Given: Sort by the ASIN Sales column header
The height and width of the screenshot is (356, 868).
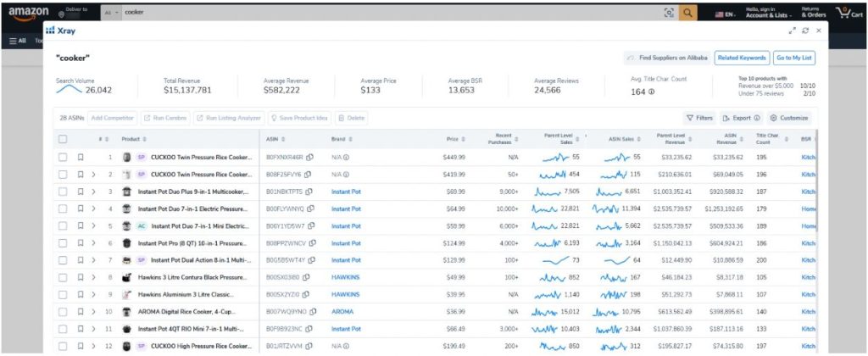Looking at the screenshot, I should coord(626,139).
